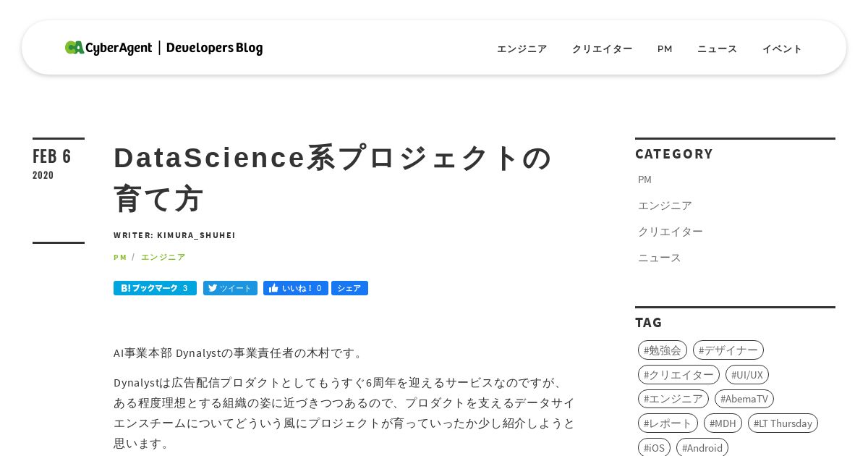This screenshot has width=868, height=456.
Task: Click the Hatena Bookmark share button
Action: (155, 288)
